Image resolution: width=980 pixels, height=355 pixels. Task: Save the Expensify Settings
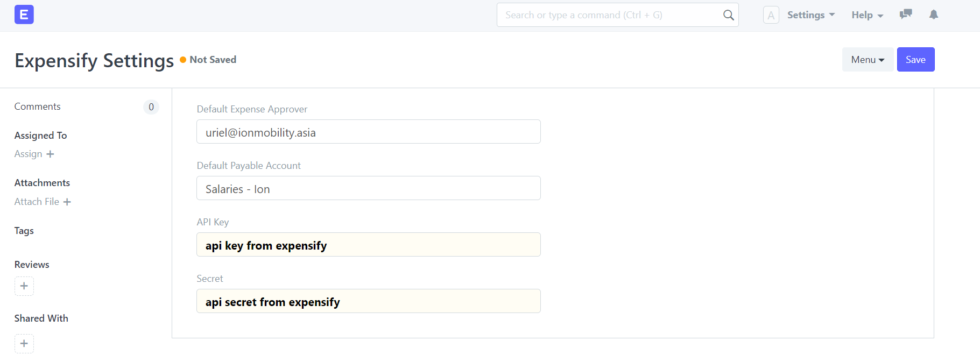click(915, 59)
